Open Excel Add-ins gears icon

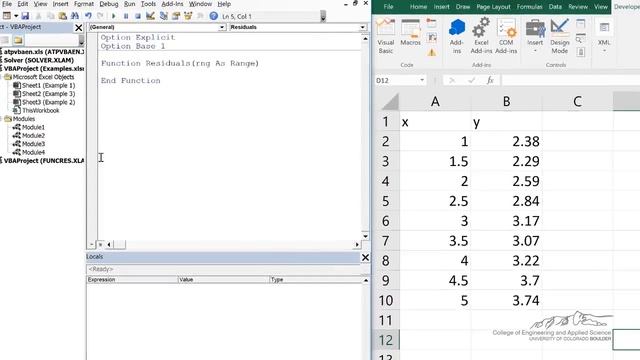[481, 36]
